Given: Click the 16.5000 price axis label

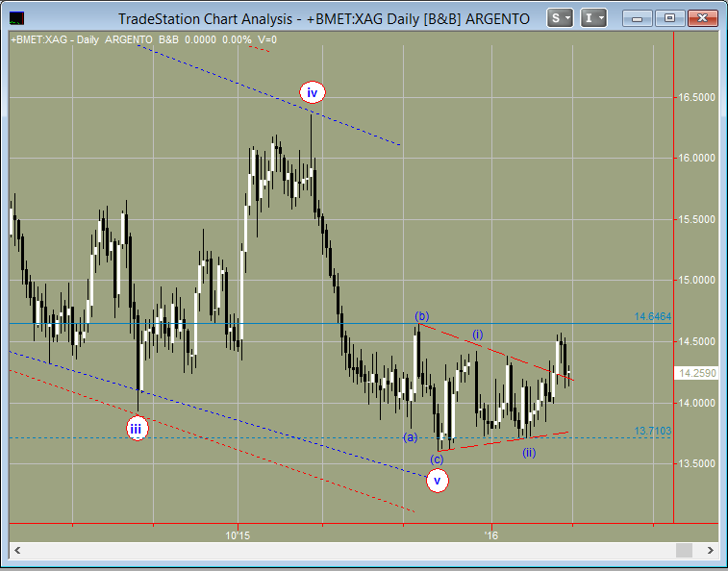Looking at the screenshot, I should point(696,97).
